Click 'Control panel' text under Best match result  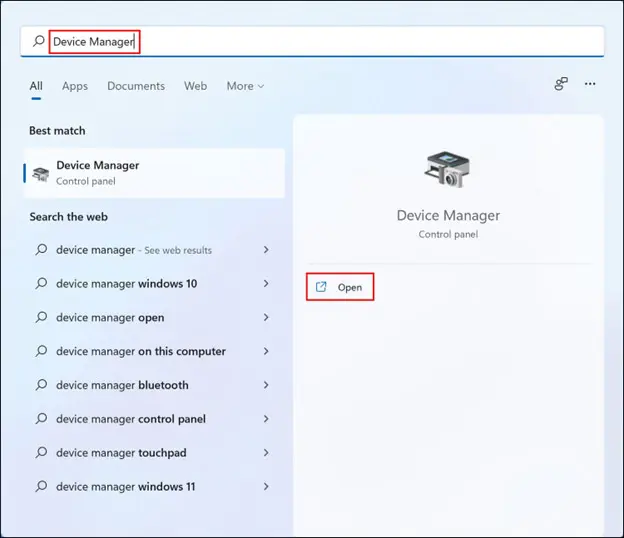click(x=86, y=181)
